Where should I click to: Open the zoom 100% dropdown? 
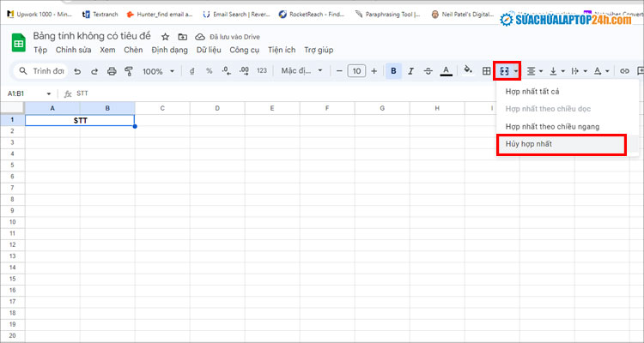point(158,71)
